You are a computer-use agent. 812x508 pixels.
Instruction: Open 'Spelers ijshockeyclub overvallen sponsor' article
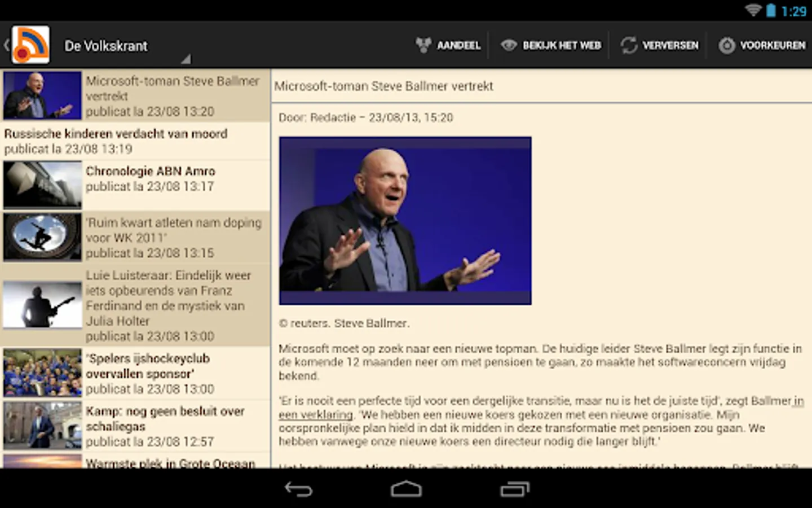[x=135, y=373]
